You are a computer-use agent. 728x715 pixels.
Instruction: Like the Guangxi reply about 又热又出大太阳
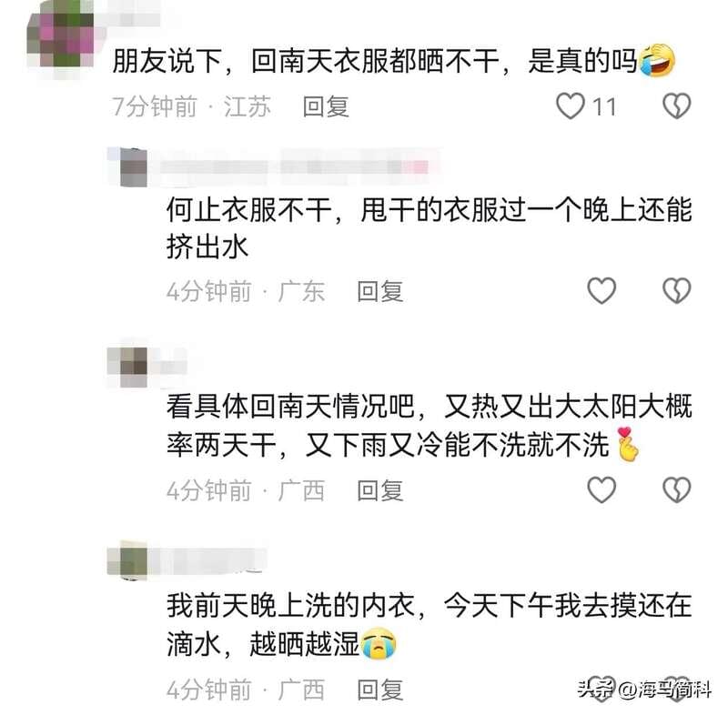click(x=602, y=489)
